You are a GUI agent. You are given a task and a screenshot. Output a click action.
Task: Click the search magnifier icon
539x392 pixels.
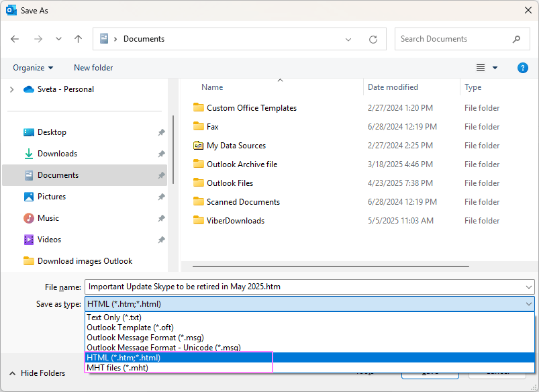coord(516,39)
